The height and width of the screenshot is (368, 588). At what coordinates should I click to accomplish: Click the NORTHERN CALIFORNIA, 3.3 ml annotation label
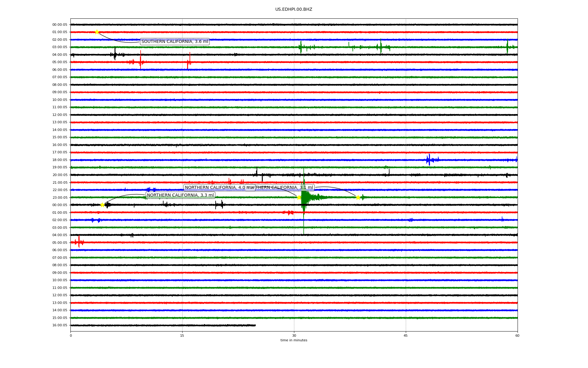180,195
